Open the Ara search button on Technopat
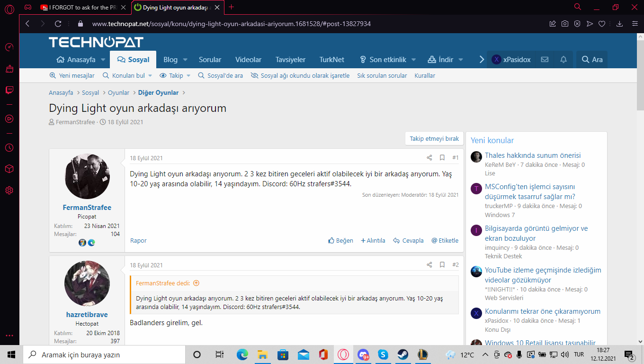Viewport: 644px width, 364px height. click(x=592, y=60)
